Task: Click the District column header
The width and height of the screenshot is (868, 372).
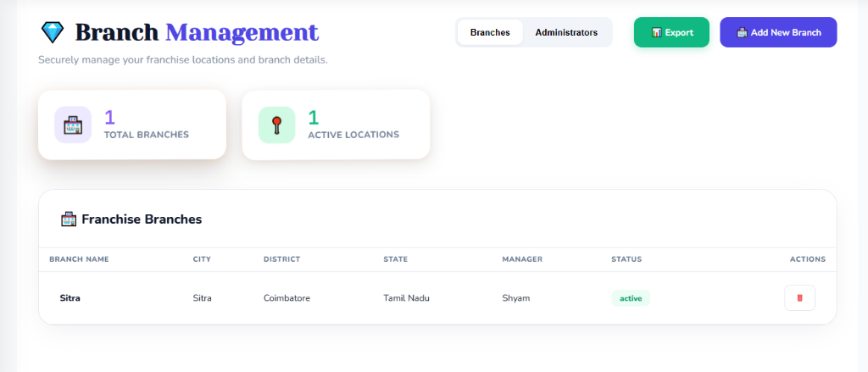Action: coord(281,259)
